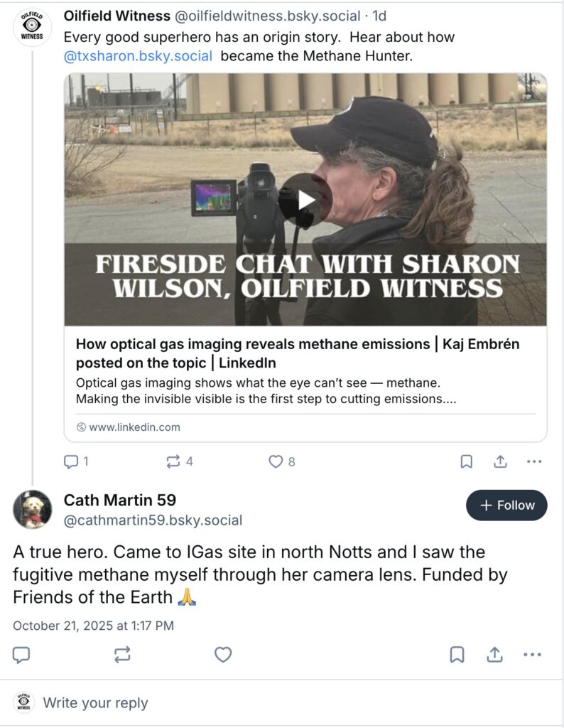
Task: Play the Fireside Chat video
Action: point(305,200)
